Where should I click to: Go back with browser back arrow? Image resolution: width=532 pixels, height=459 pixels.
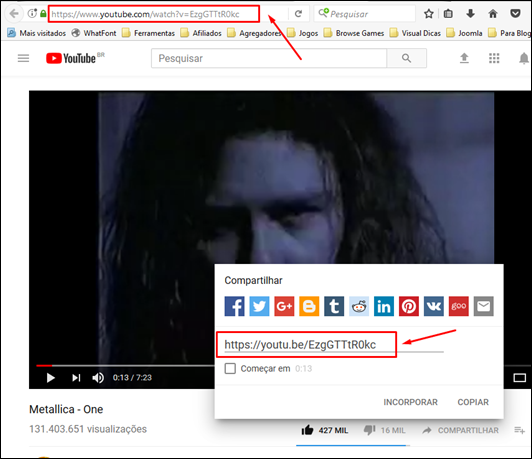[14, 14]
